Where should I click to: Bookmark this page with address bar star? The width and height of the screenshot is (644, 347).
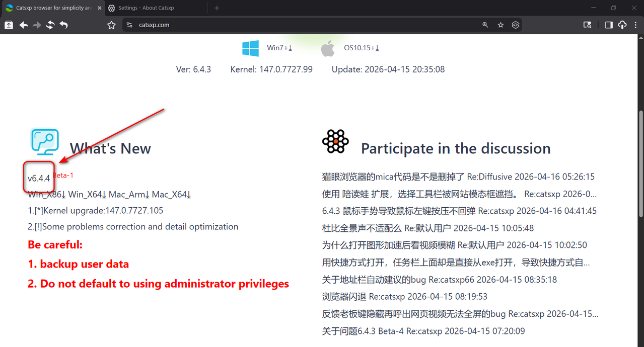(x=500, y=25)
